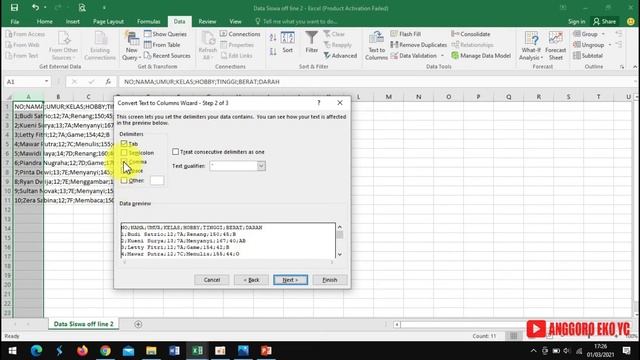Click the Share button

click(605, 22)
